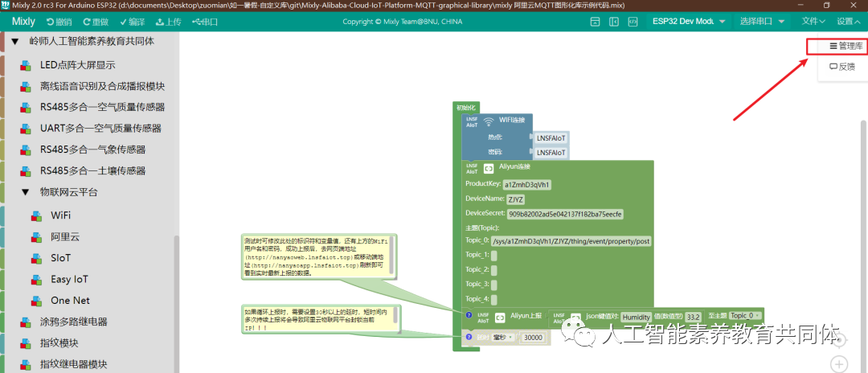Open RS485多合一气象传感器 category
This screenshot has width=868, height=373.
coord(93,150)
